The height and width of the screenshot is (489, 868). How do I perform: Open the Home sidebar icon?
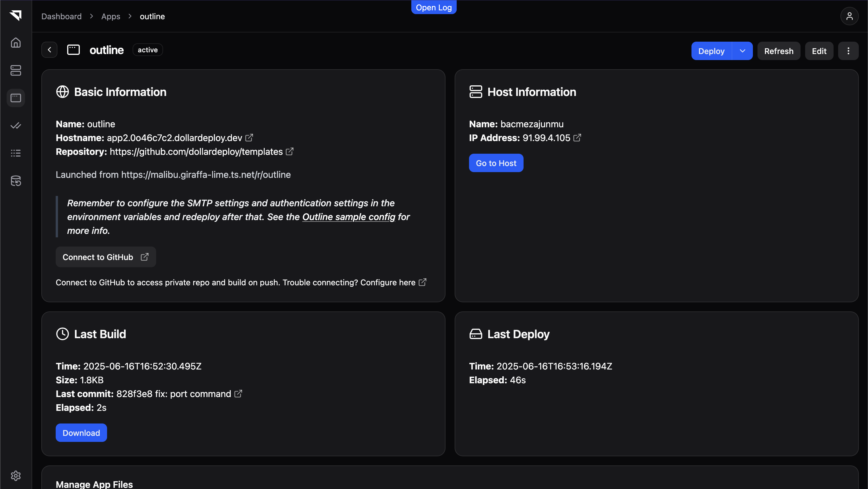(x=15, y=43)
